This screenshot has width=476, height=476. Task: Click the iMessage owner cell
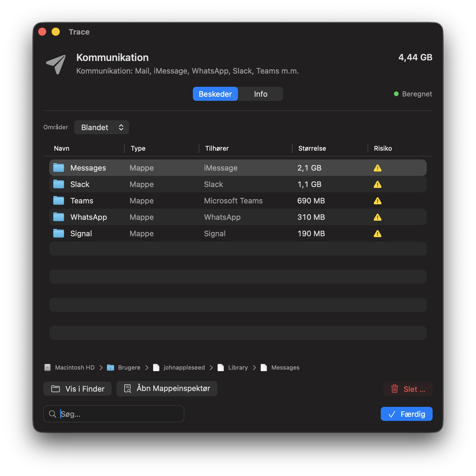[221, 168]
